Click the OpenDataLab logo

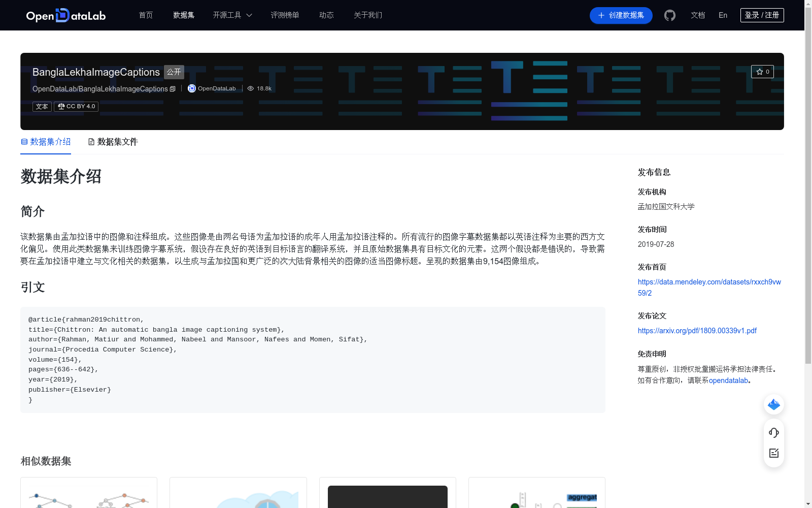point(66,15)
